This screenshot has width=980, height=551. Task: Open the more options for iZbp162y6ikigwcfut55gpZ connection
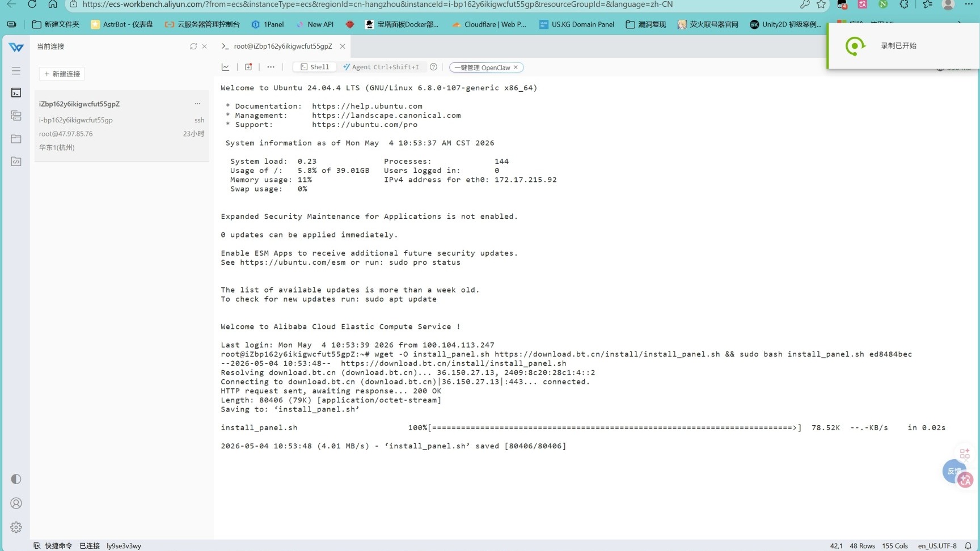point(197,104)
